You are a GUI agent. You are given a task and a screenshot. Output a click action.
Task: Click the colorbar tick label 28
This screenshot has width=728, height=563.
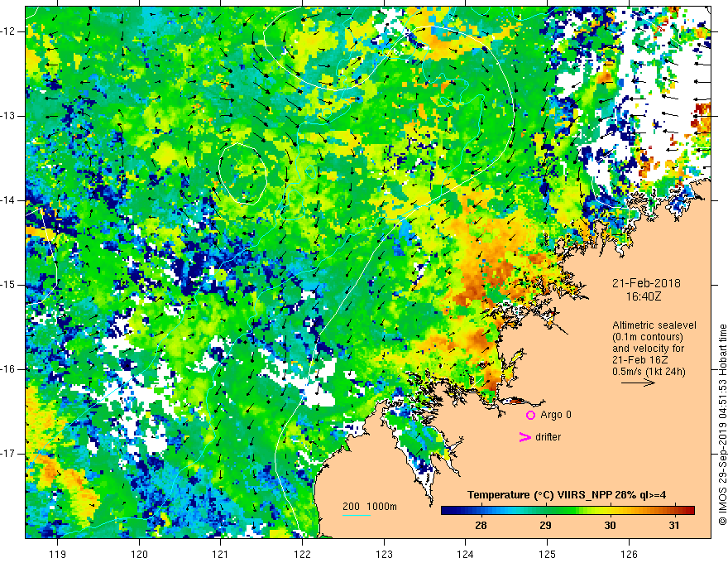(x=481, y=526)
